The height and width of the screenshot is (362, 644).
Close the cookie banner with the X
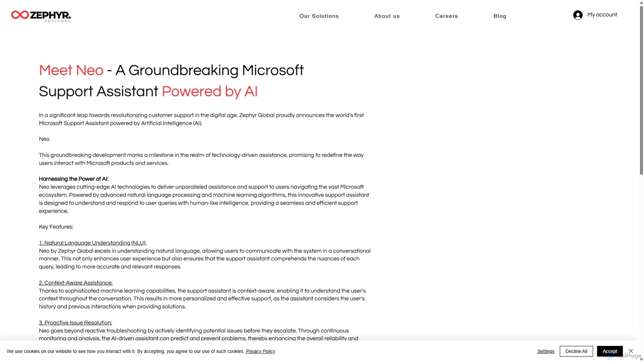click(x=630, y=351)
